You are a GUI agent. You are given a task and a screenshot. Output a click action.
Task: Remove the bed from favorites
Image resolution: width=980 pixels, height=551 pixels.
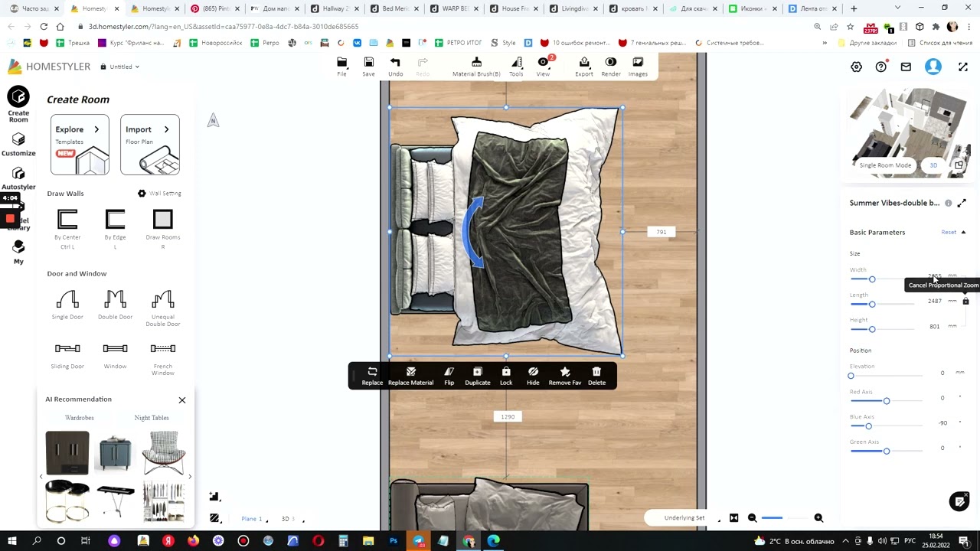[x=565, y=376]
